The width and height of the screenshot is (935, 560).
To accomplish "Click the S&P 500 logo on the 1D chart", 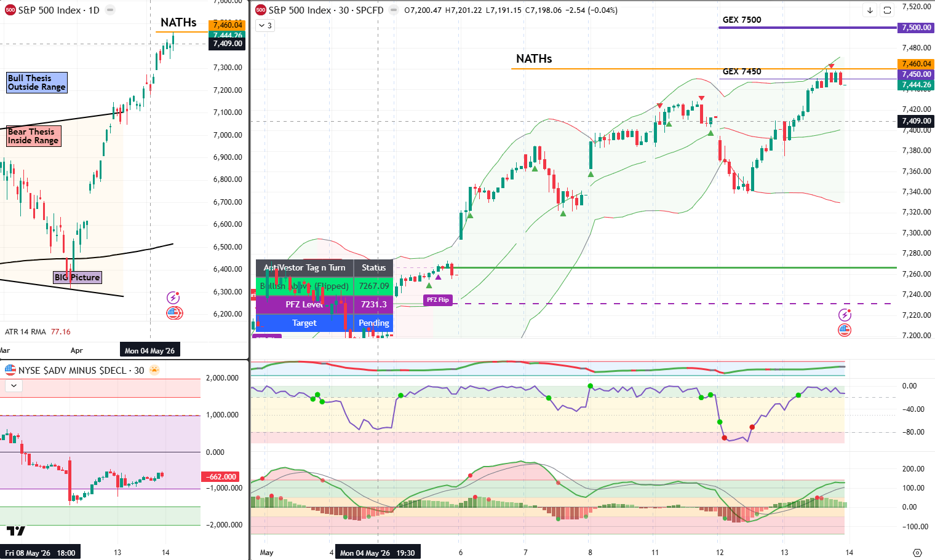I will [x=10, y=10].
